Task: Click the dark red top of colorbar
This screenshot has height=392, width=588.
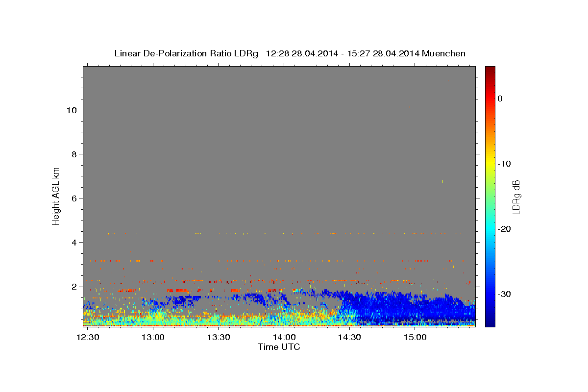Action: [490, 70]
